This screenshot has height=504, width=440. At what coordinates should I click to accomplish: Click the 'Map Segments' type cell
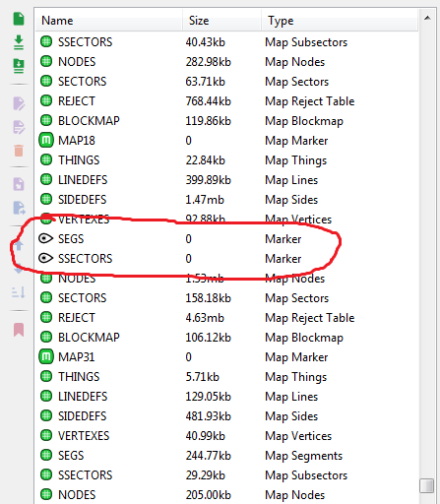[x=304, y=456]
